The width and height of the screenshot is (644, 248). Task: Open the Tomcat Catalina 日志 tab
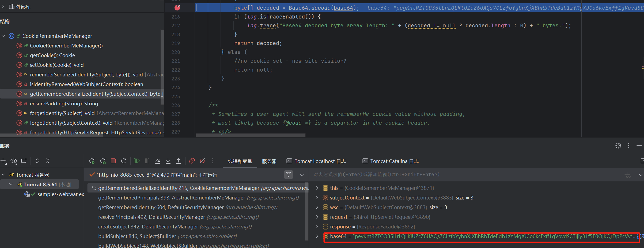tap(391, 161)
